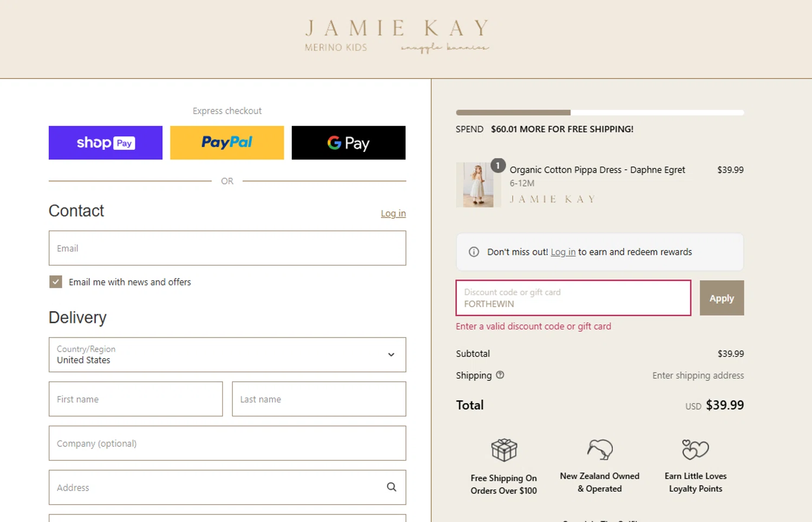Untick Email me with news and offers
The height and width of the screenshot is (522, 812).
[56, 282]
